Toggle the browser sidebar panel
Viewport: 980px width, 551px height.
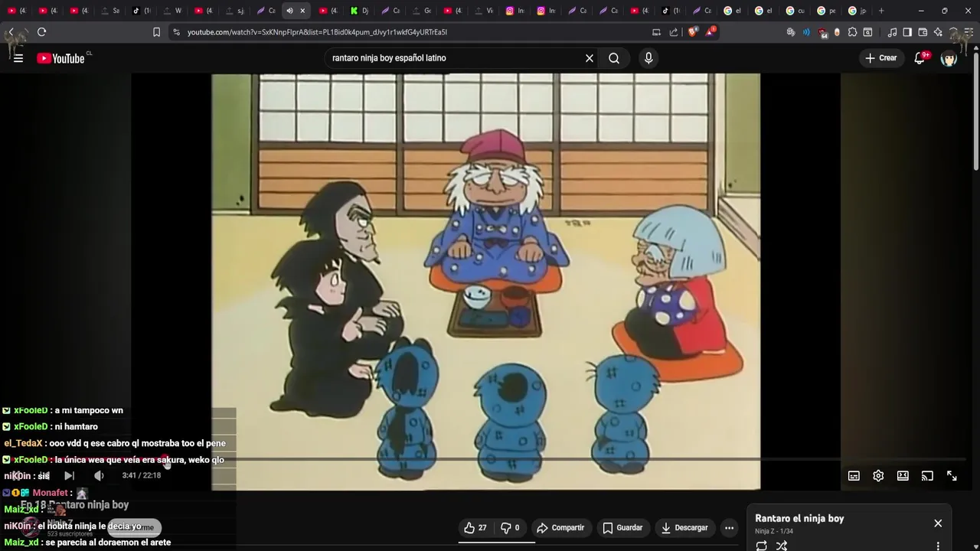(907, 32)
